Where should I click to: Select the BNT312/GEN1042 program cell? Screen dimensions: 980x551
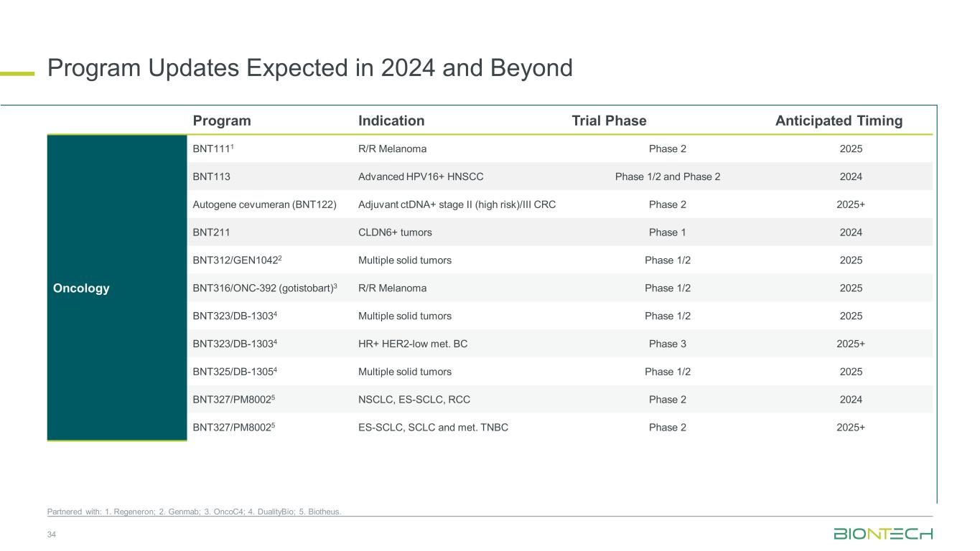point(234,260)
